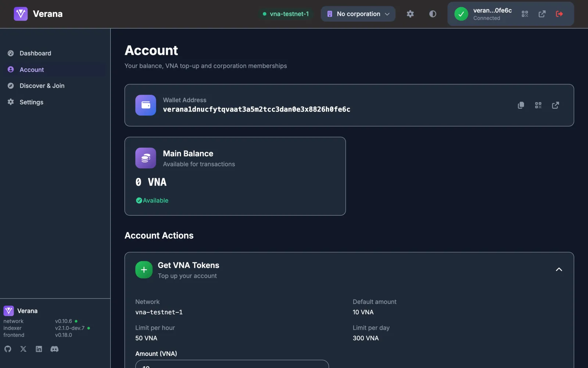Open Verana LinkedIn link

tap(39, 349)
